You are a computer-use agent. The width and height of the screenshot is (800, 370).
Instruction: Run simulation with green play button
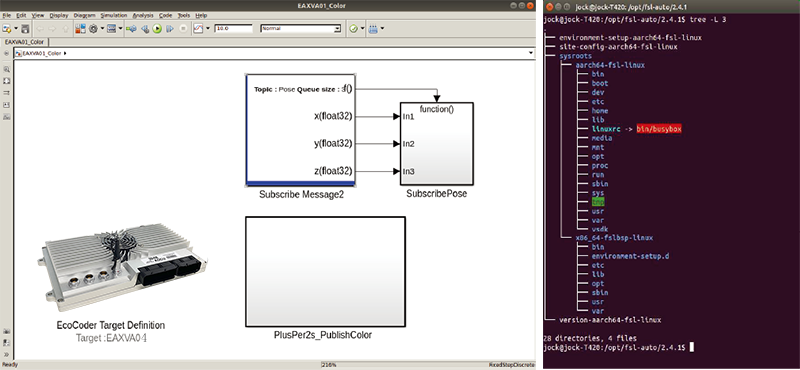[x=158, y=29]
